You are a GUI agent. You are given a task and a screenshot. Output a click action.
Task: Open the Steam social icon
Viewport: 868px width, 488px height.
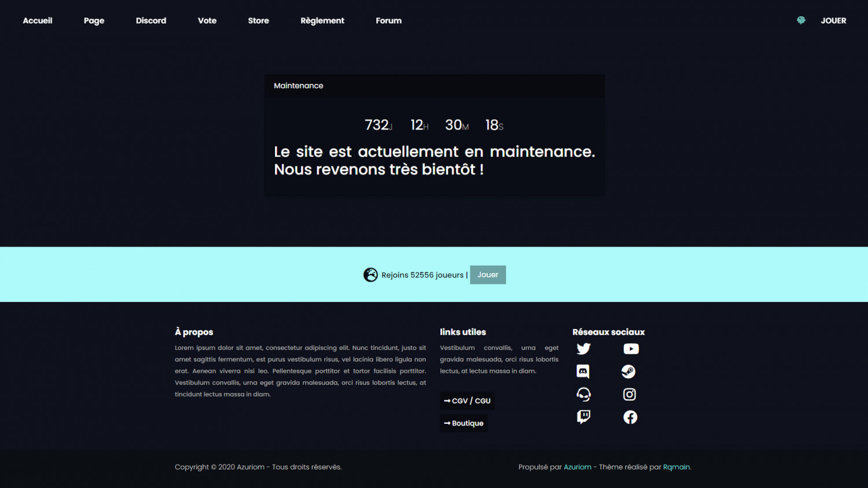pos(628,371)
